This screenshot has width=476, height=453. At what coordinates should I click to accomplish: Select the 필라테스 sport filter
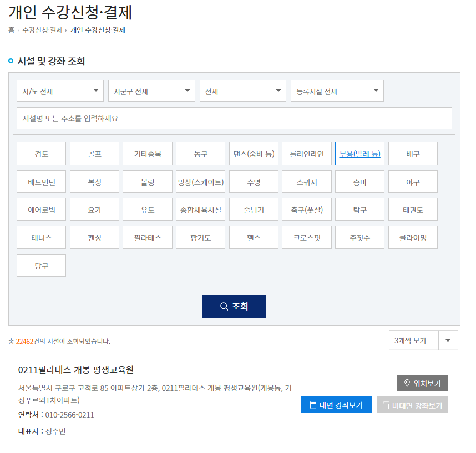147,237
